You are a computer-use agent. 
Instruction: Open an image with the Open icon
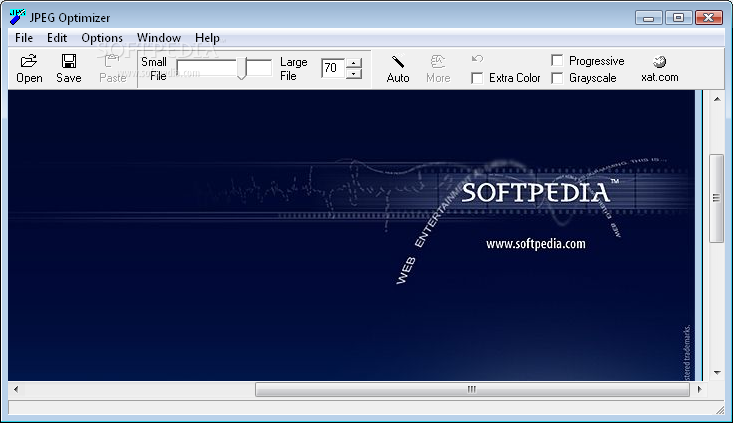29,61
